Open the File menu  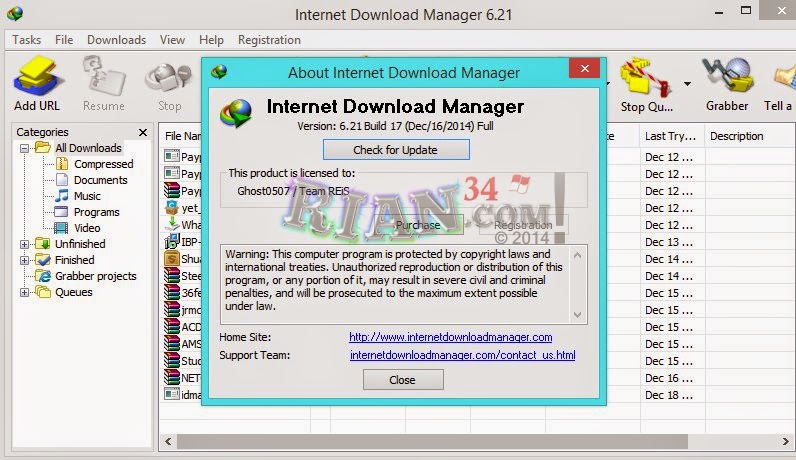(64, 40)
